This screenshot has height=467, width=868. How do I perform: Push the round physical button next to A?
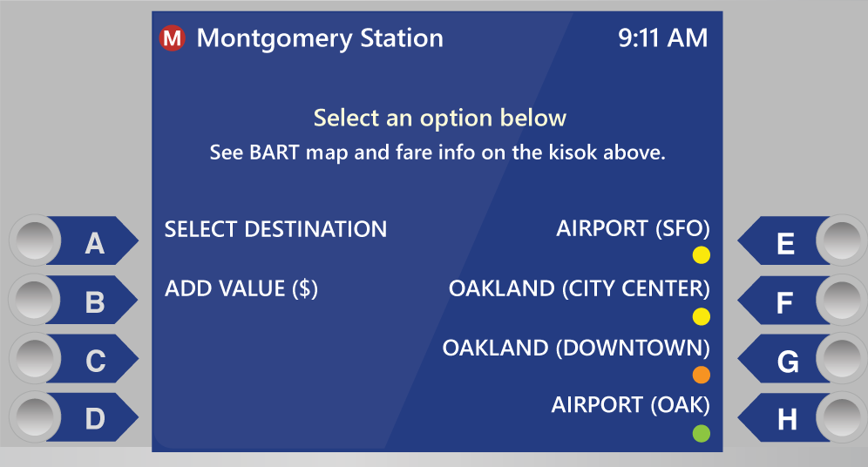(34, 240)
